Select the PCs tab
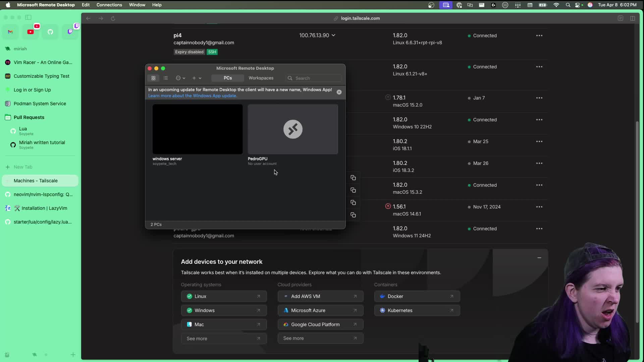 click(x=228, y=78)
